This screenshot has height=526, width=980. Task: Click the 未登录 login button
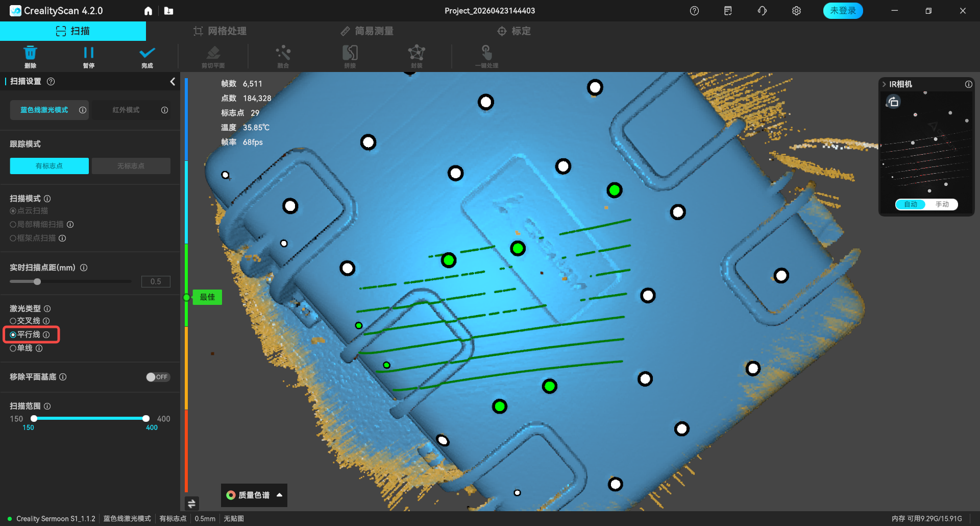[843, 11]
